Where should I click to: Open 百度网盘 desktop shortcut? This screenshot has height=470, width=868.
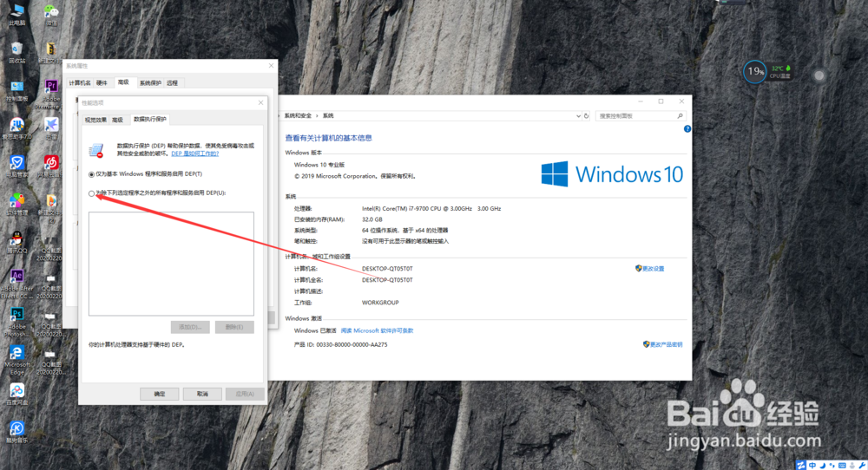16,394
